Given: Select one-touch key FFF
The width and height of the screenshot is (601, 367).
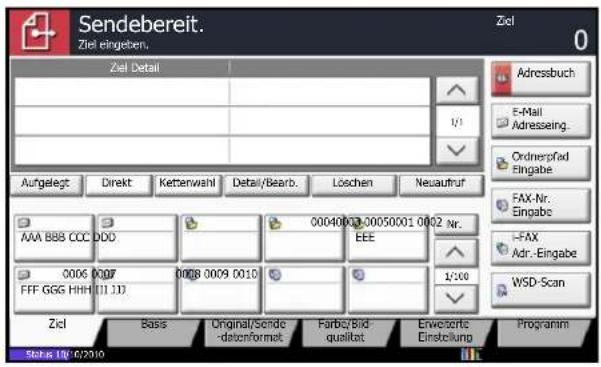Looking at the screenshot, I should pyautogui.click(x=54, y=290).
